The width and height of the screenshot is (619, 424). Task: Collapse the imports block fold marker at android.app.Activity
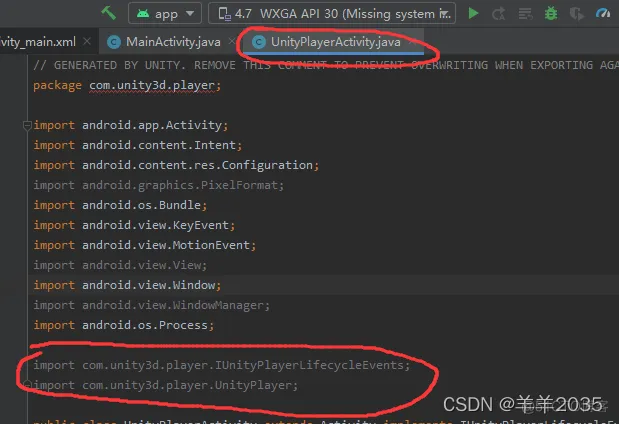27,126
